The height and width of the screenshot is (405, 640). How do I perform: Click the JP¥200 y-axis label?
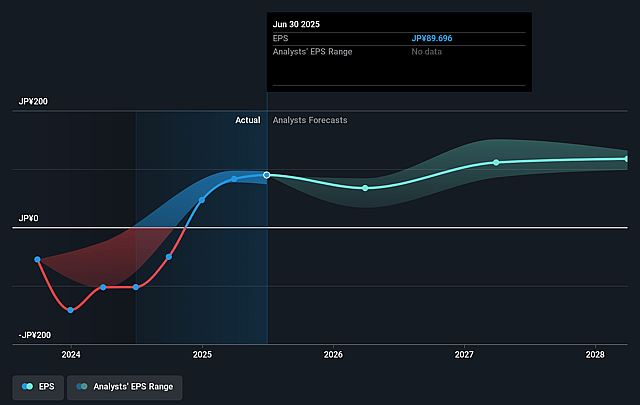[32, 102]
